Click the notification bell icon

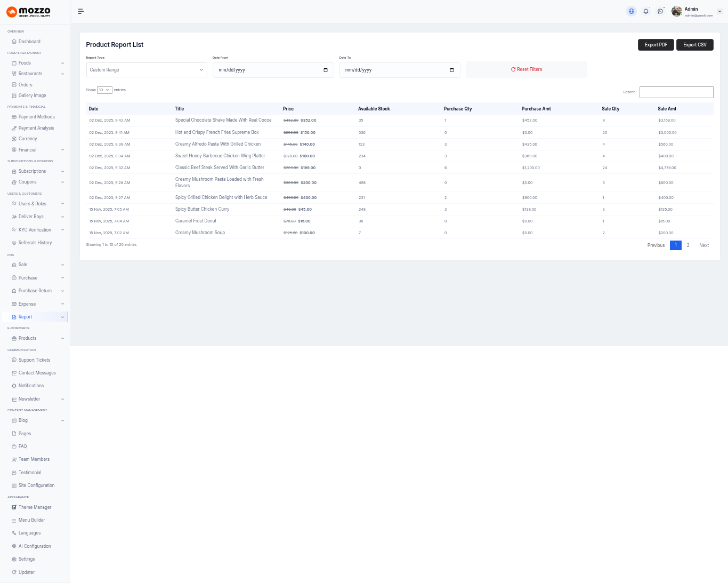(646, 11)
